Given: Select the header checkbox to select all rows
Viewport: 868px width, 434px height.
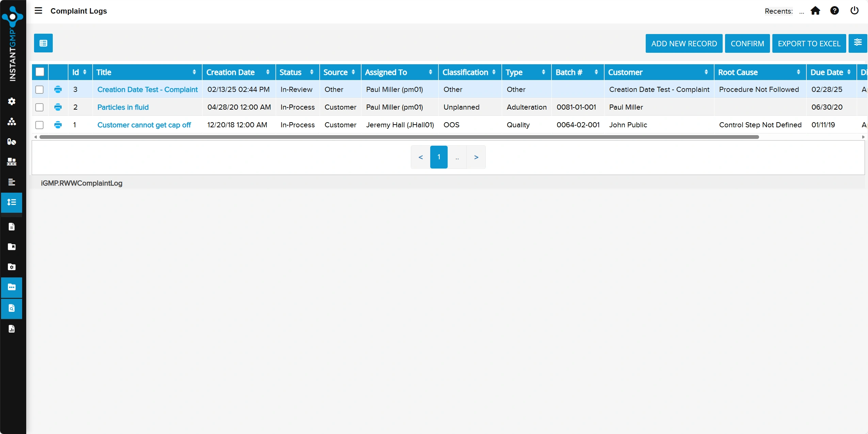Looking at the screenshot, I should point(40,72).
